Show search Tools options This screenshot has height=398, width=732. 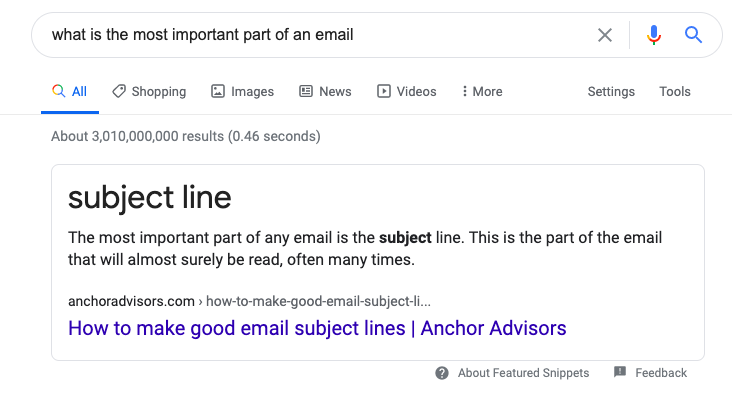click(675, 91)
